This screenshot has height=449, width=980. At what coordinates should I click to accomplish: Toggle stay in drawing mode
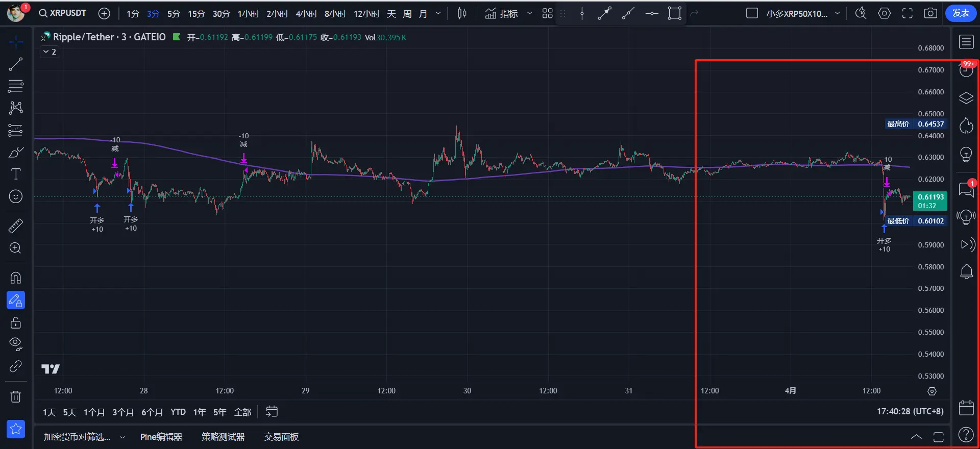tap(16, 301)
